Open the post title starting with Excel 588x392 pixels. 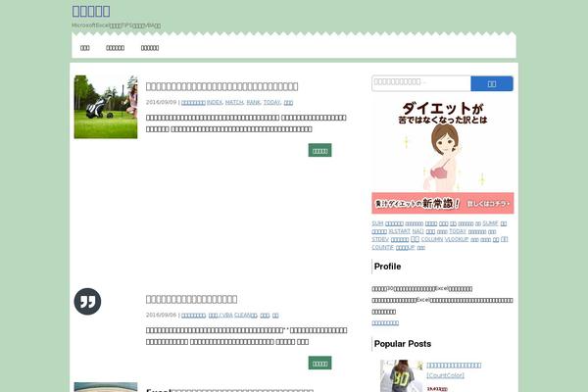(229, 390)
